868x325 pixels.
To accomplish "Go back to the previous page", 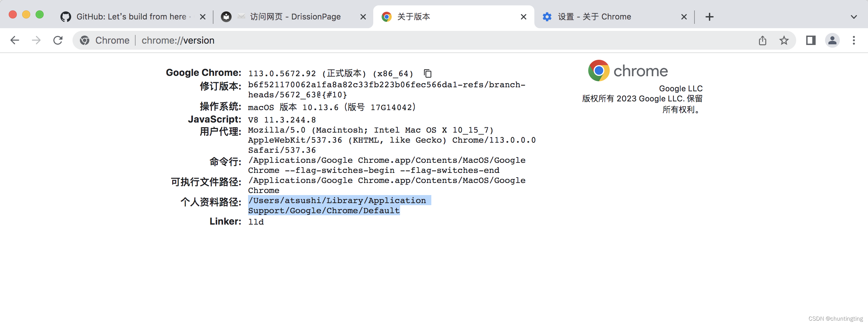I will [x=15, y=40].
